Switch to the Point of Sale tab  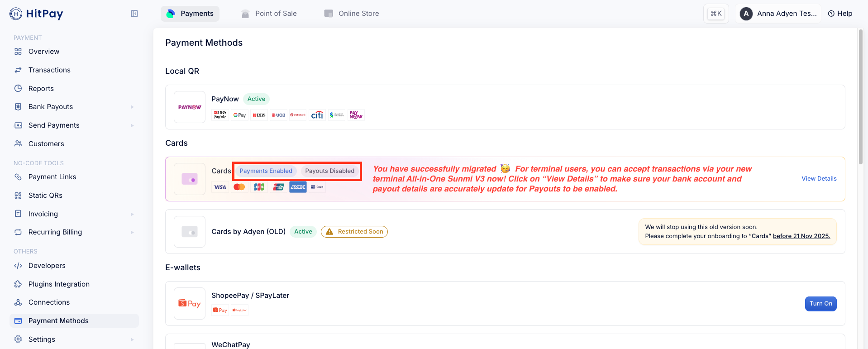pyautogui.click(x=269, y=14)
